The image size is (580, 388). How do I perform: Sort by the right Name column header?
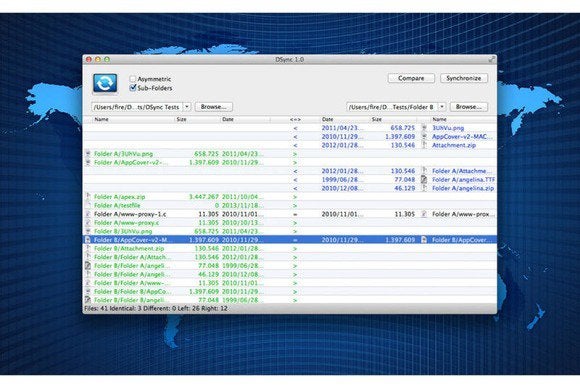tap(463, 119)
